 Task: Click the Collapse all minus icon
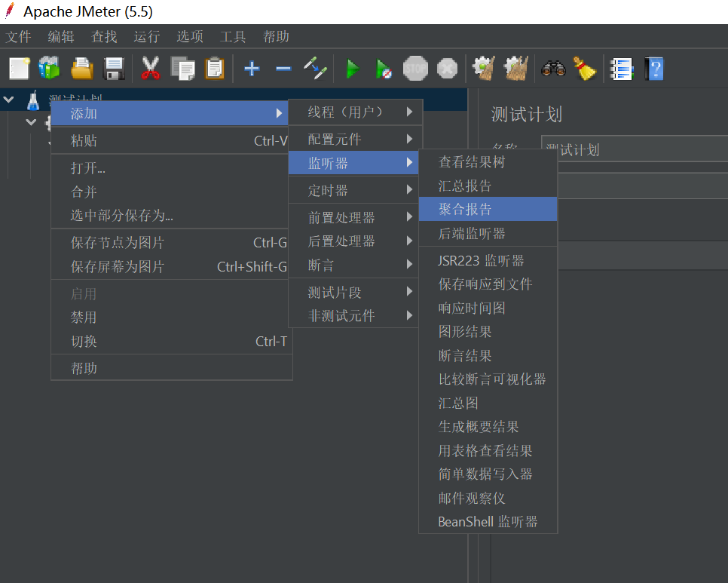[283, 69]
